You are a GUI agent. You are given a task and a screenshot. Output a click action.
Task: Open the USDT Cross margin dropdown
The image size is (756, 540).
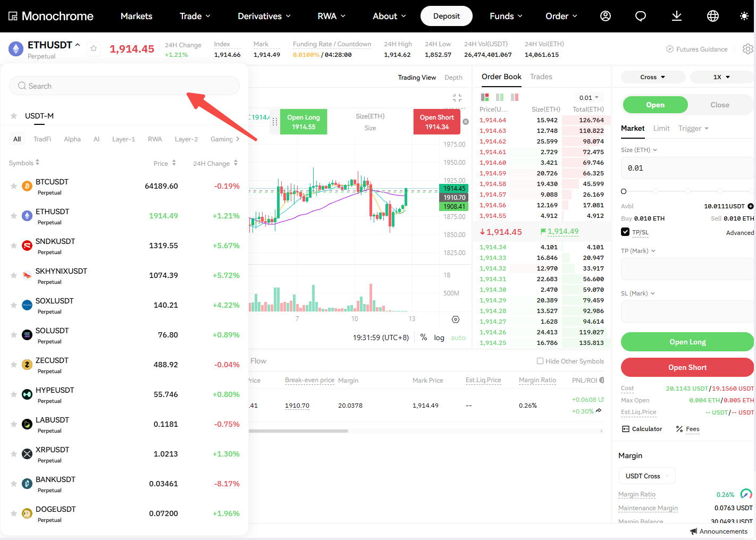point(647,476)
